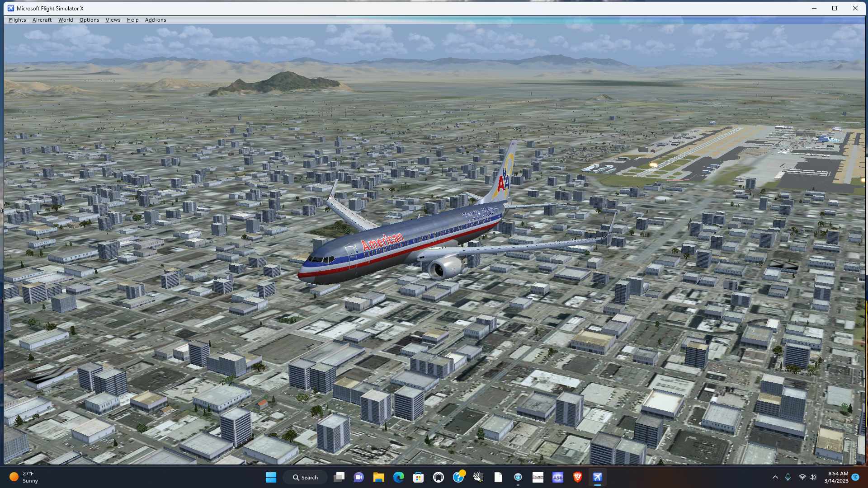Open the white thumbnail taskbar app
This screenshot has height=488, width=868.
(x=538, y=477)
